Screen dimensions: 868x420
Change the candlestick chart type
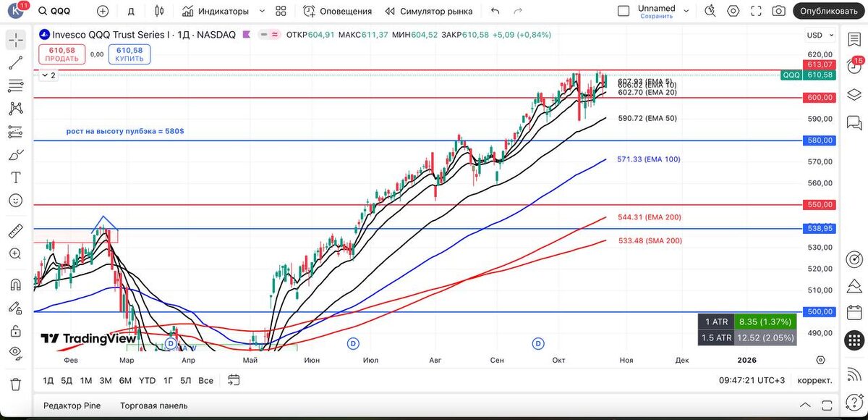point(159,11)
